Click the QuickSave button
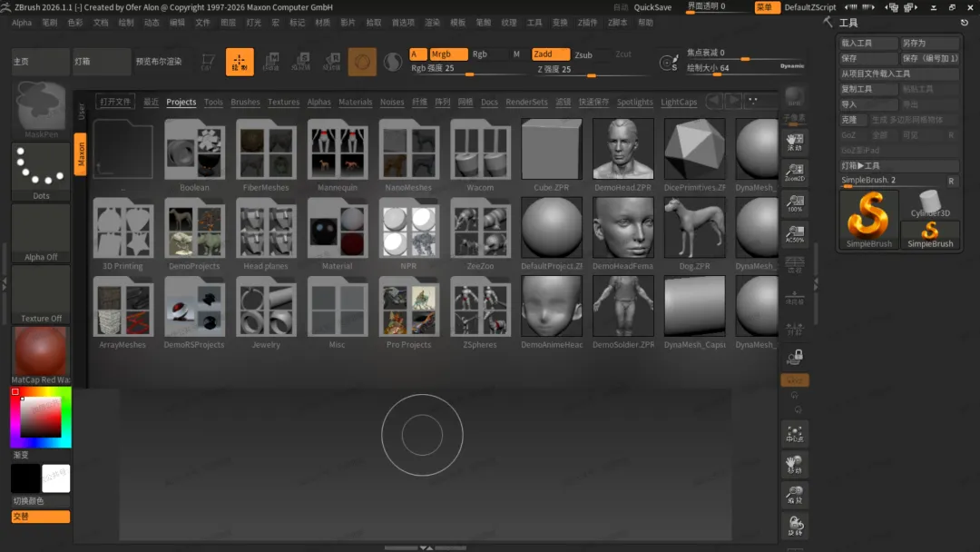980x552 pixels. point(652,7)
